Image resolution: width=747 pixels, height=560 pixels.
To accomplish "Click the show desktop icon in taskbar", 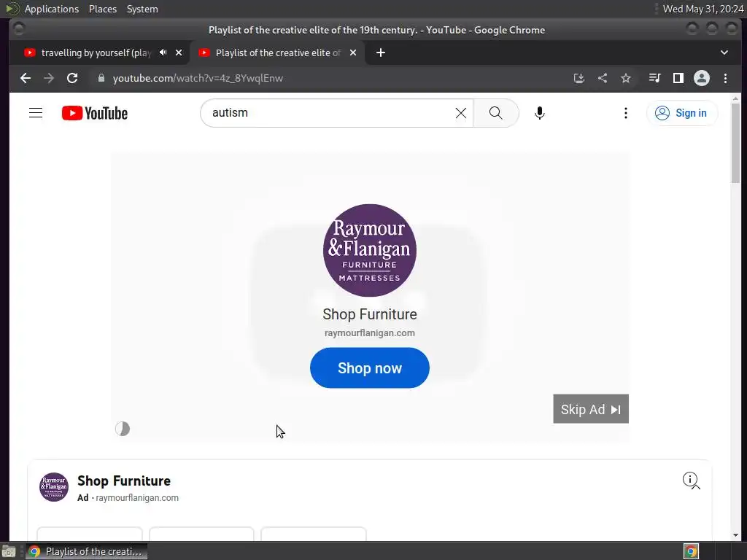I will 8,551.
